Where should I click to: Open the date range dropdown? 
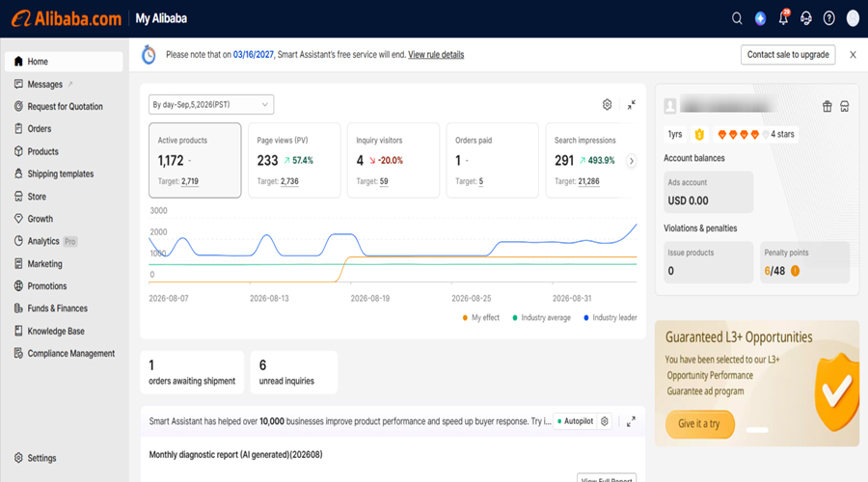[211, 104]
